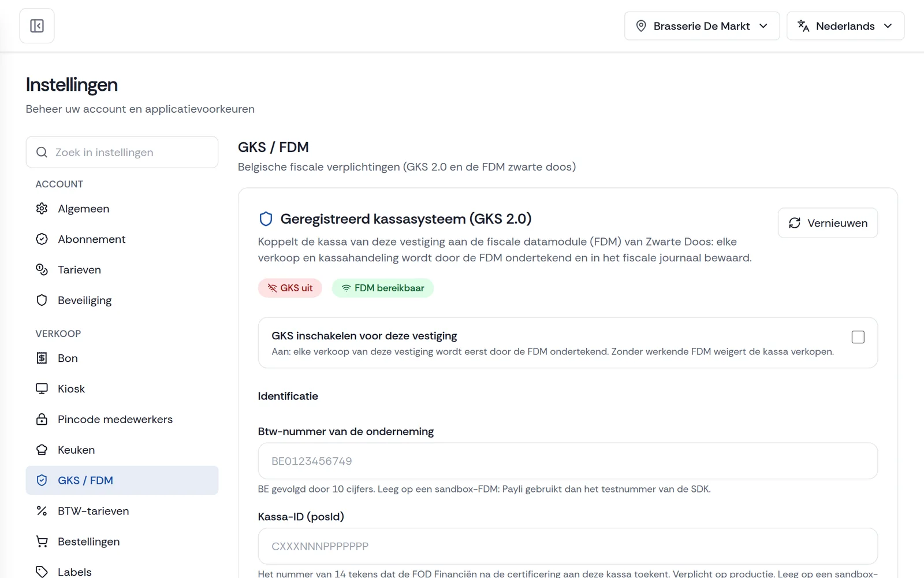Screen dimensions: 924x578
Task: Open Algemeen settings
Action: pos(122,209)
